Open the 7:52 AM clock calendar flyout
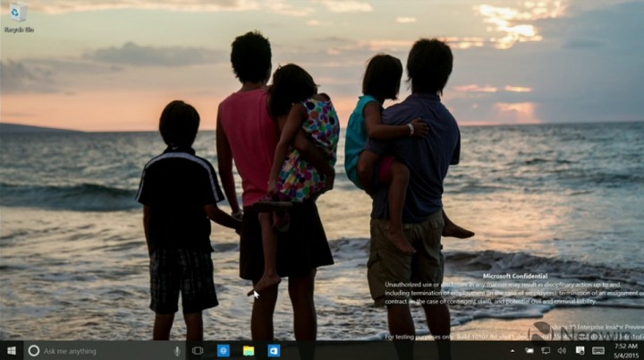This screenshot has height=360, width=644. (626, 350)
